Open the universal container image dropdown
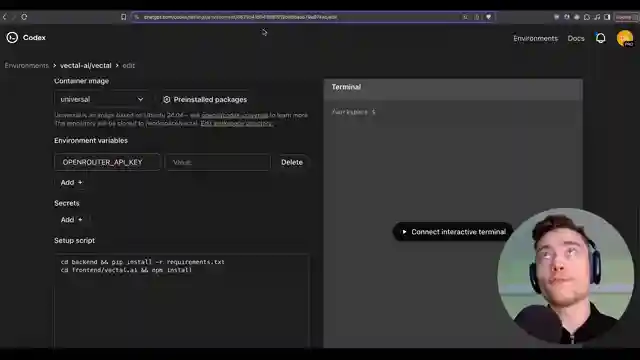 [x=102, y=99]
